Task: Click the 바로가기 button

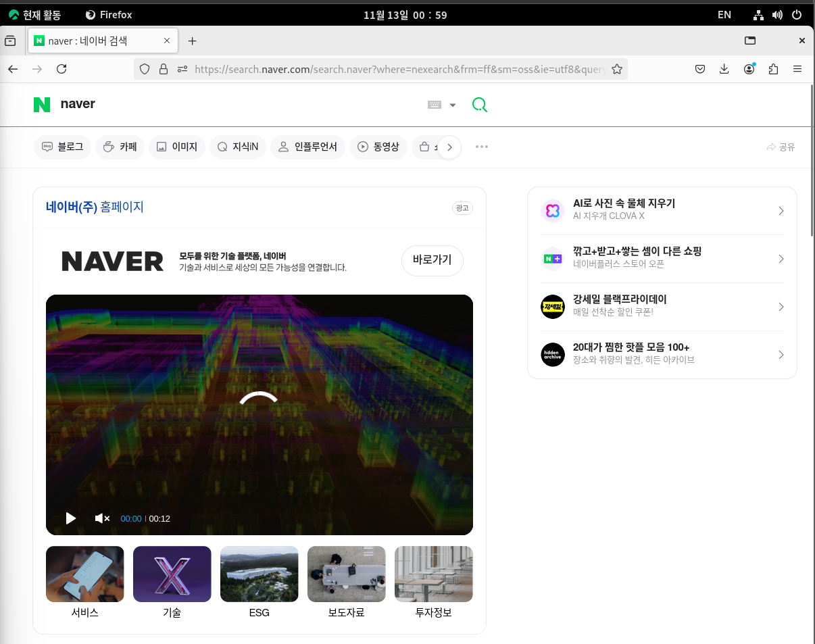Action: coord(433,260)
